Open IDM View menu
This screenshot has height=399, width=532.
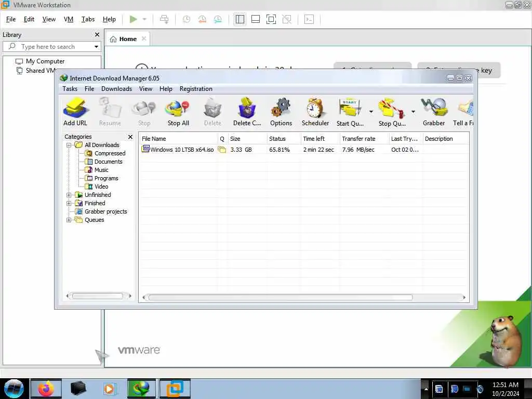point(145,89)
